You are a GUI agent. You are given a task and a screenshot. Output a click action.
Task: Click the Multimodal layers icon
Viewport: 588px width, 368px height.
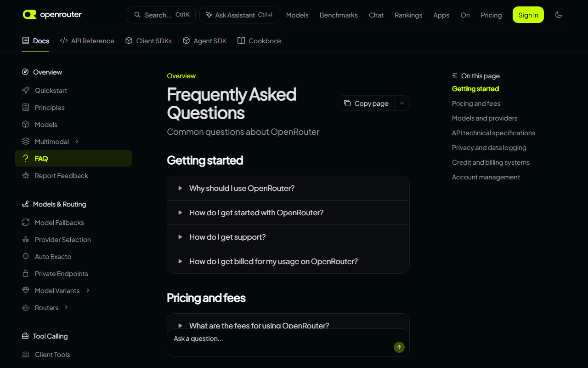coord(26,142)
